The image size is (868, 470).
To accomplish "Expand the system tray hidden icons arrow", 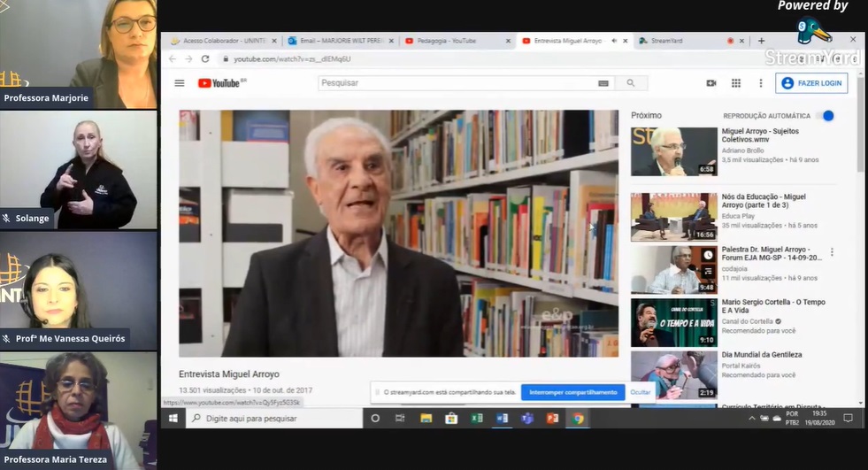I will (x=750, y=418).
